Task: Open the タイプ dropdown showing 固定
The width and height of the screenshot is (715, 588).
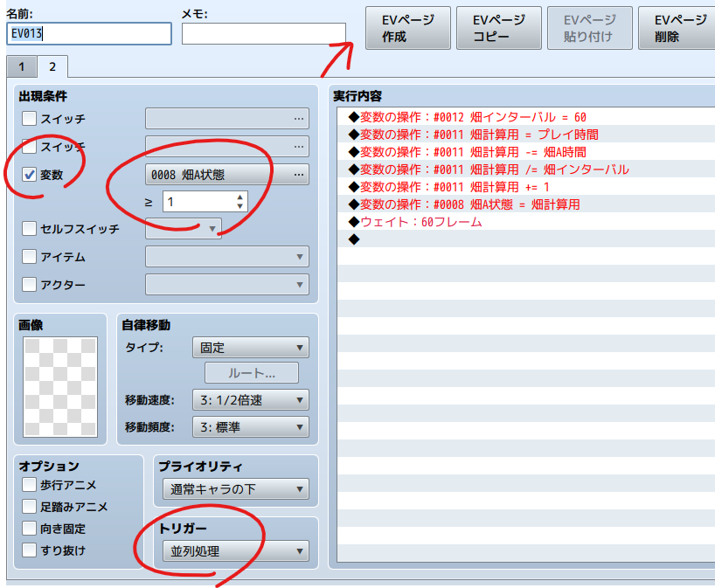Action: coord(251,348)
